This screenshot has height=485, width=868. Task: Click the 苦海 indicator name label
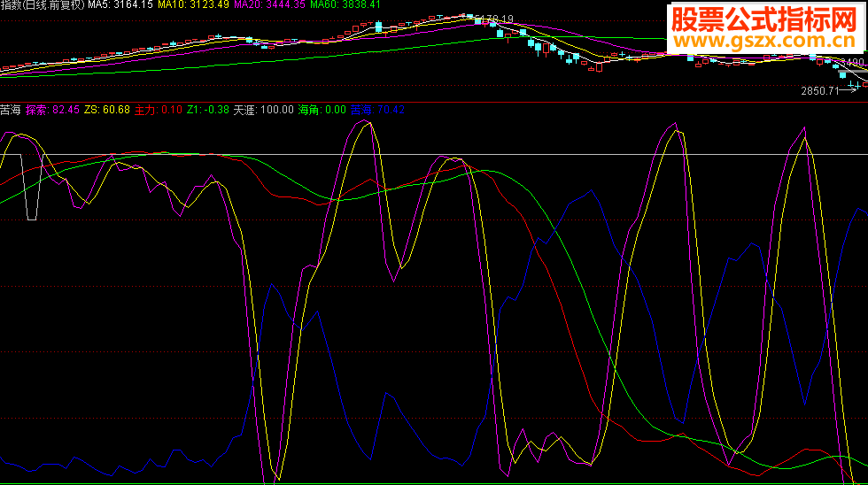11,110
